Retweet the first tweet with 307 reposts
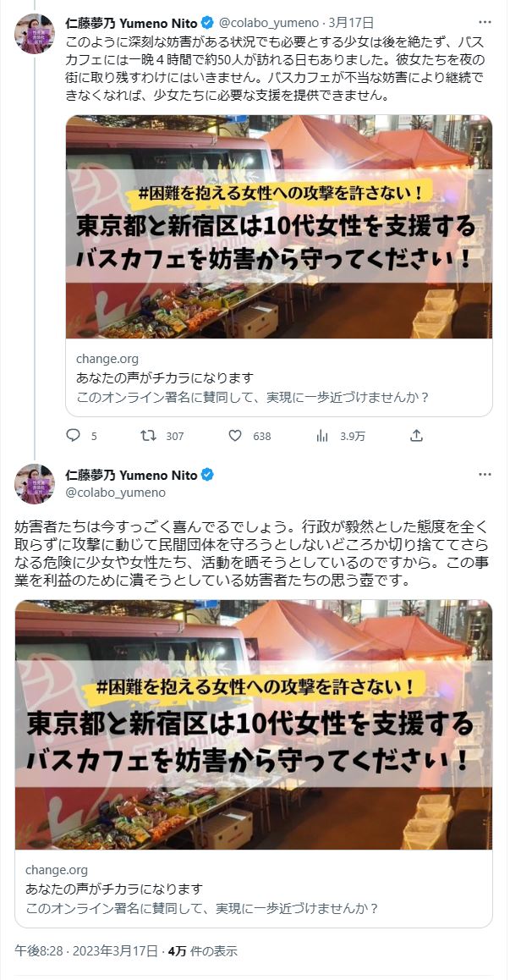The width and height of the screenshot is (510, 980). pyautogui.click(x=149, y=436)
